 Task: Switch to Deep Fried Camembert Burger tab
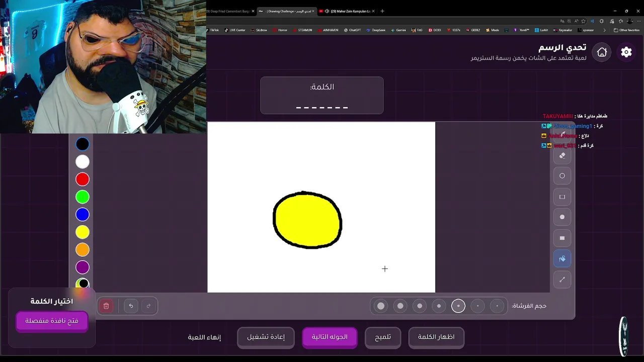coord(230,11)
